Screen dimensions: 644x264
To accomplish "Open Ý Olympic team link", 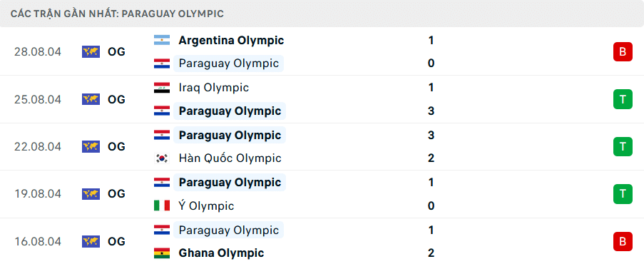I will tap(206, 205).
